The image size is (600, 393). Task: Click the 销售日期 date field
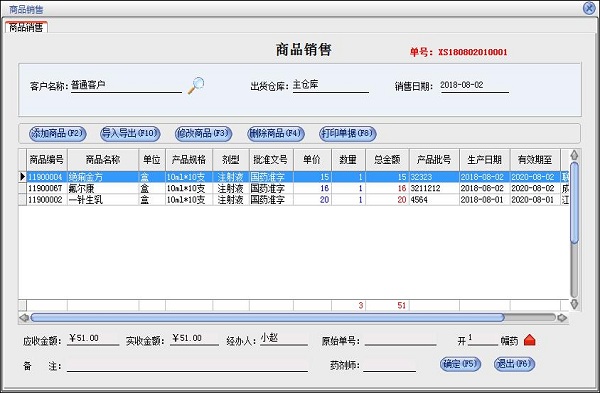474,85
